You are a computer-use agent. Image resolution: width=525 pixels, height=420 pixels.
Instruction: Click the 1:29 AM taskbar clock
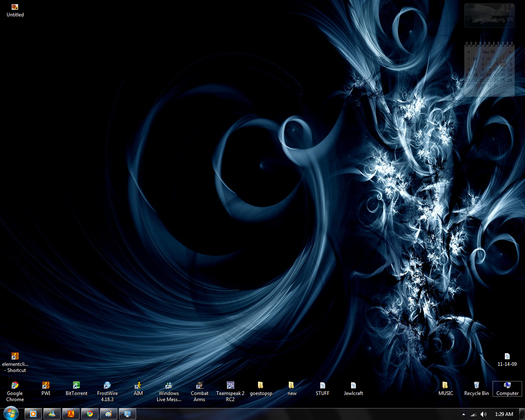(x=504, y=414)
